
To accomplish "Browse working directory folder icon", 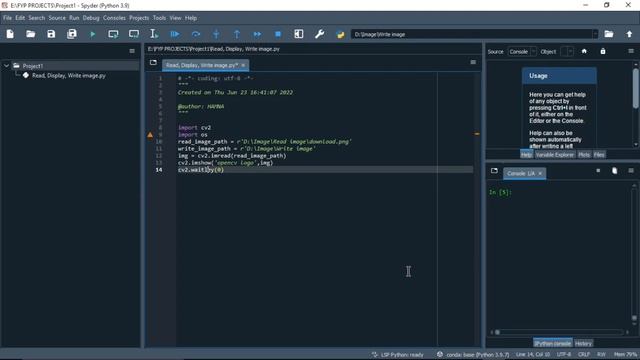I will (609, 34).
